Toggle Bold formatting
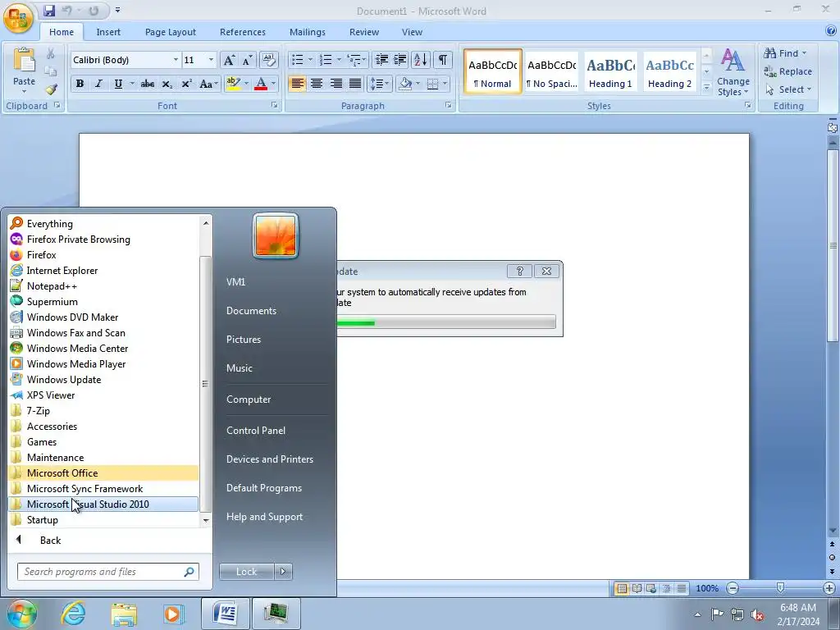This screenshot has height=630, width=840. click(80, 84)
